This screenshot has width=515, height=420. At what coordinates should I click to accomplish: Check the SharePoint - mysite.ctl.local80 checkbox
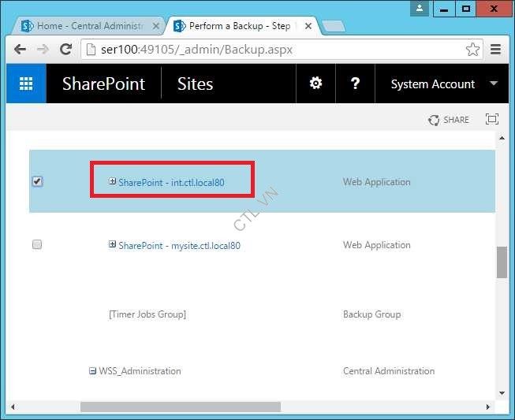pos(37,244)
